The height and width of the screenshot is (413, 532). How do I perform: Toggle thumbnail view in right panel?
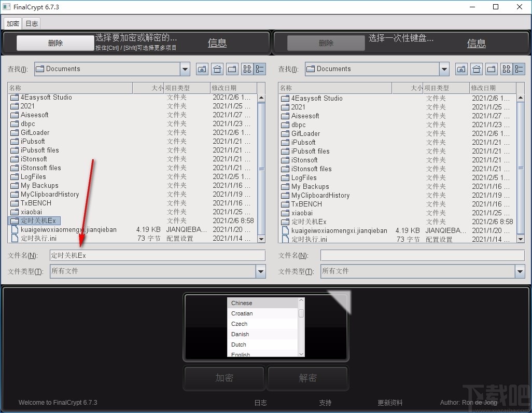point(506,68)
